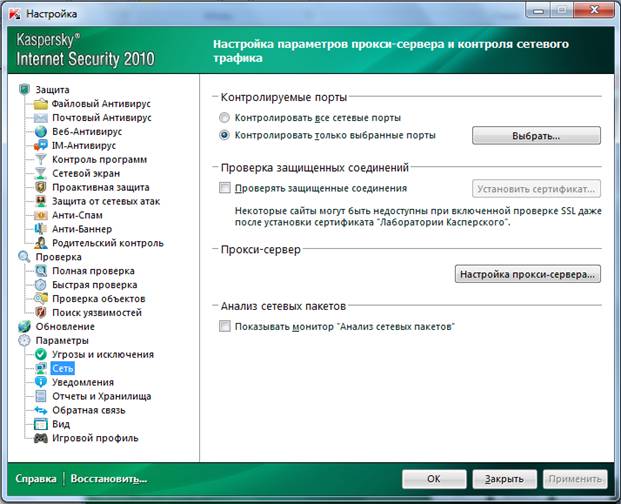Click the Анти-Спам icon

[x=41, y=215]
